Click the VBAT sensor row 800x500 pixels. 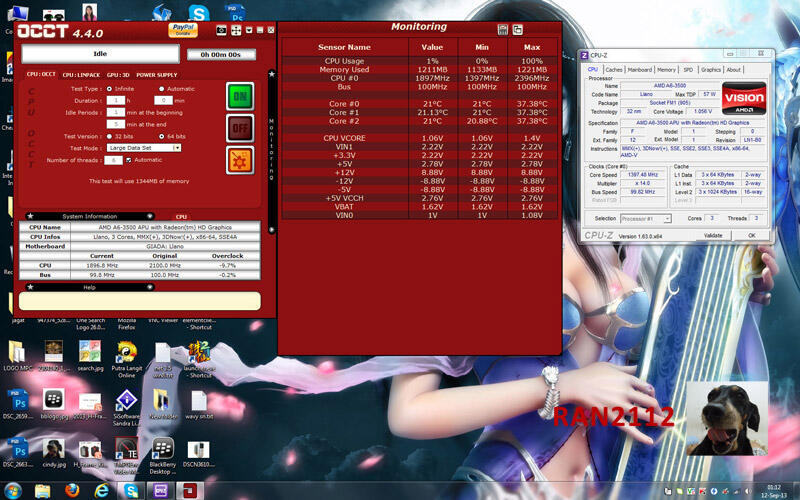tap(419, 207)
